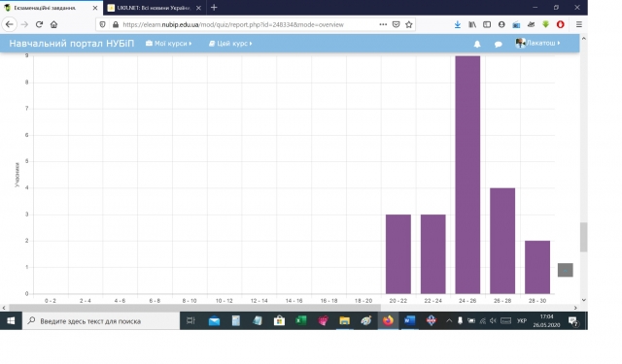The image size is (622, 364).
Task: Open the page actions three-dot menu
Action: point(383,24)
